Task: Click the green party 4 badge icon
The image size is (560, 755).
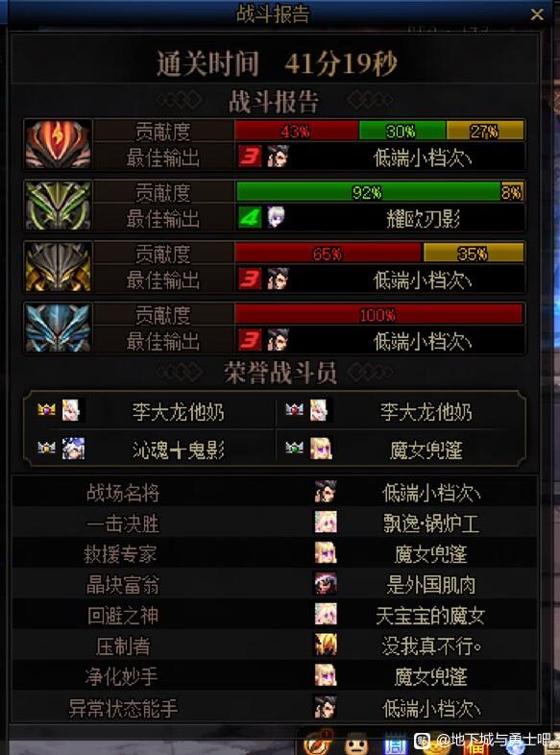Action: [250, 218]
